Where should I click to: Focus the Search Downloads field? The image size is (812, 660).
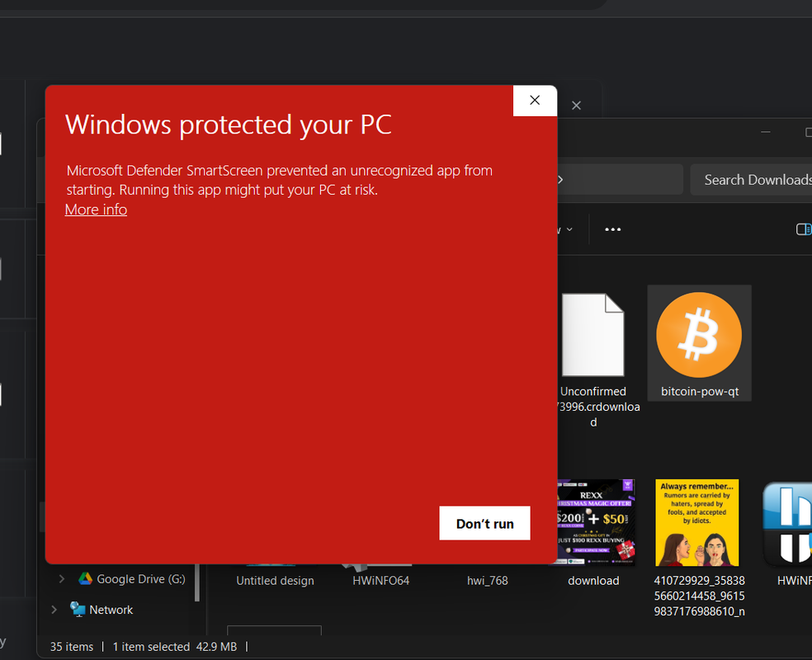point(751,180)
